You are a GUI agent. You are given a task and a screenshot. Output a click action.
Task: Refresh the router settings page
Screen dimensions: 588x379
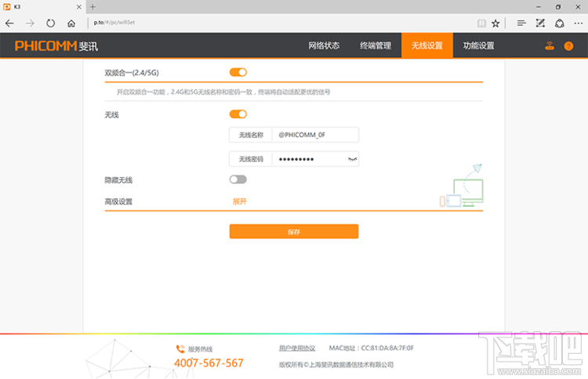click(x=51, y=23)
